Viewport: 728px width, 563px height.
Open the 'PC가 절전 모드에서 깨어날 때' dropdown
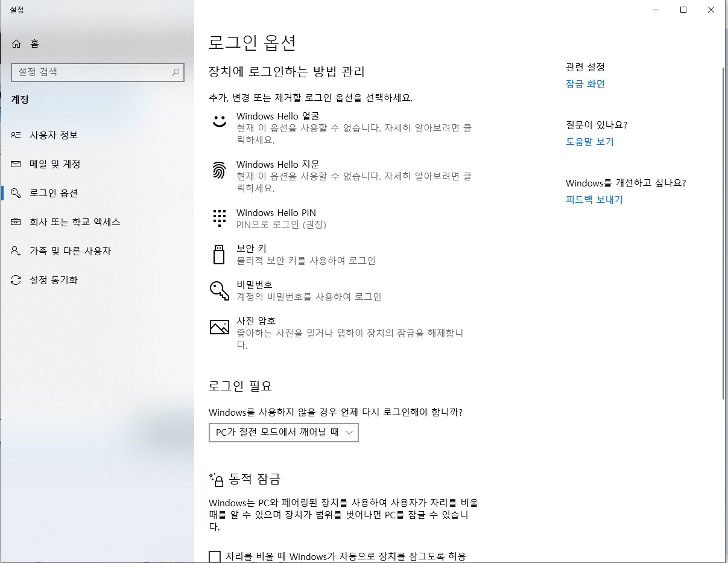[x=283, y=433]
